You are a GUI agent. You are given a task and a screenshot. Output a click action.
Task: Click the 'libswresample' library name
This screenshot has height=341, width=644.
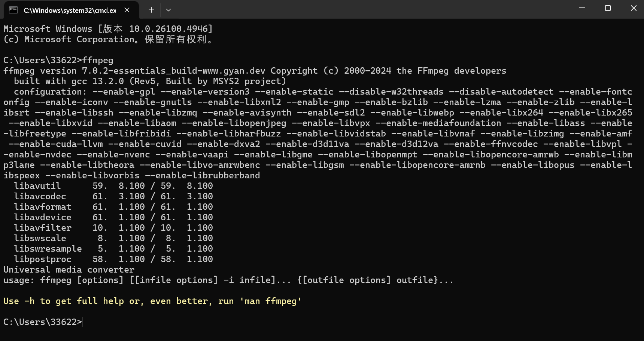click(48, 249)
